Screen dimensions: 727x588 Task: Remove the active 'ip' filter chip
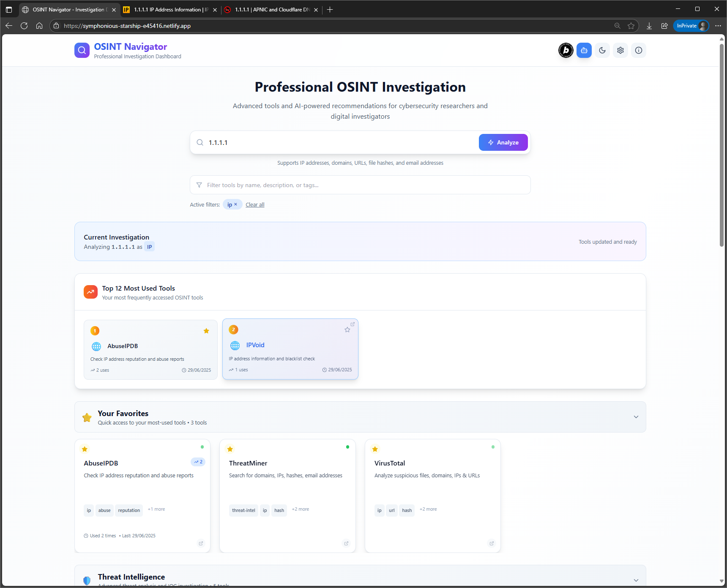(235, 204)
